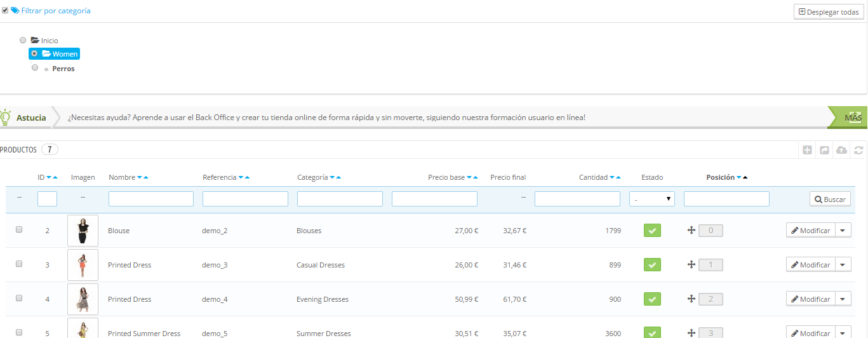The height and width of the screenshot is (338, 868).
Task: Refresh the product list
Action: [858, 151]
